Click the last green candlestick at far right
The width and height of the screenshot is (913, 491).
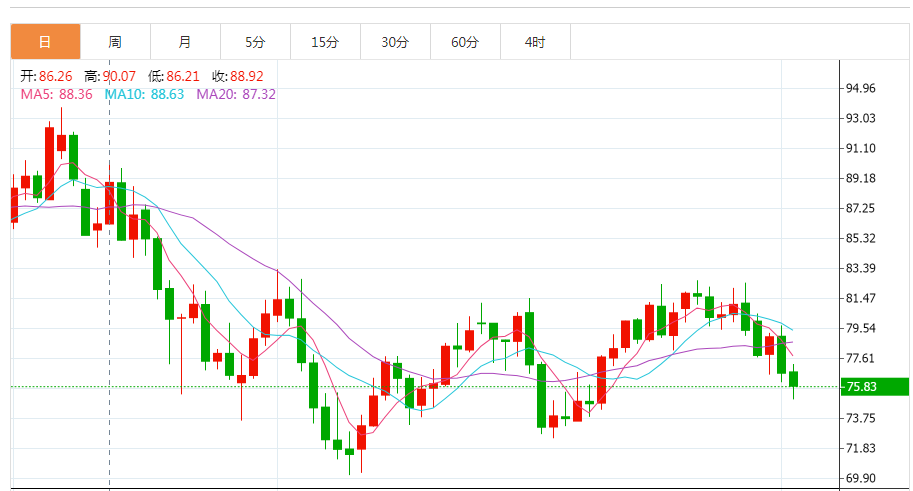[x=793, y=379]
